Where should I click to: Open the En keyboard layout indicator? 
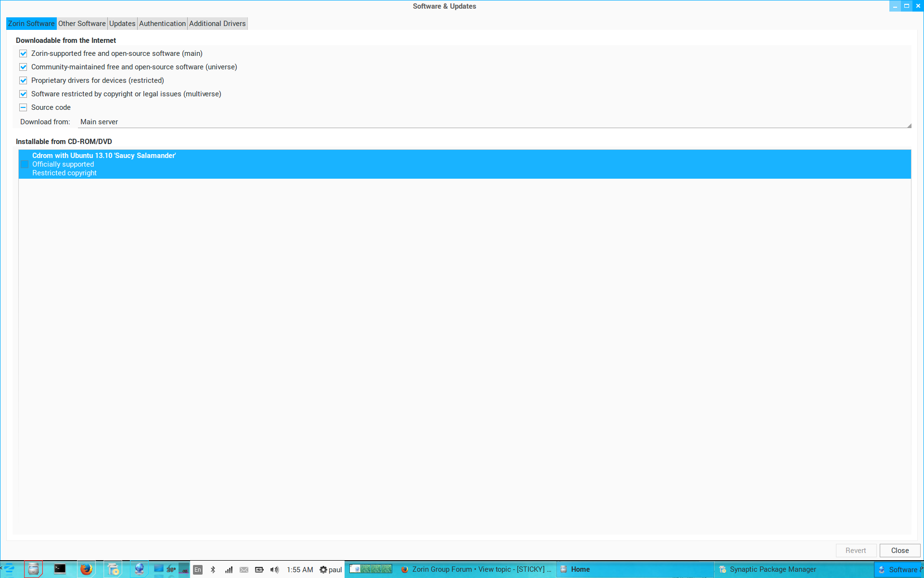(198, 570)
